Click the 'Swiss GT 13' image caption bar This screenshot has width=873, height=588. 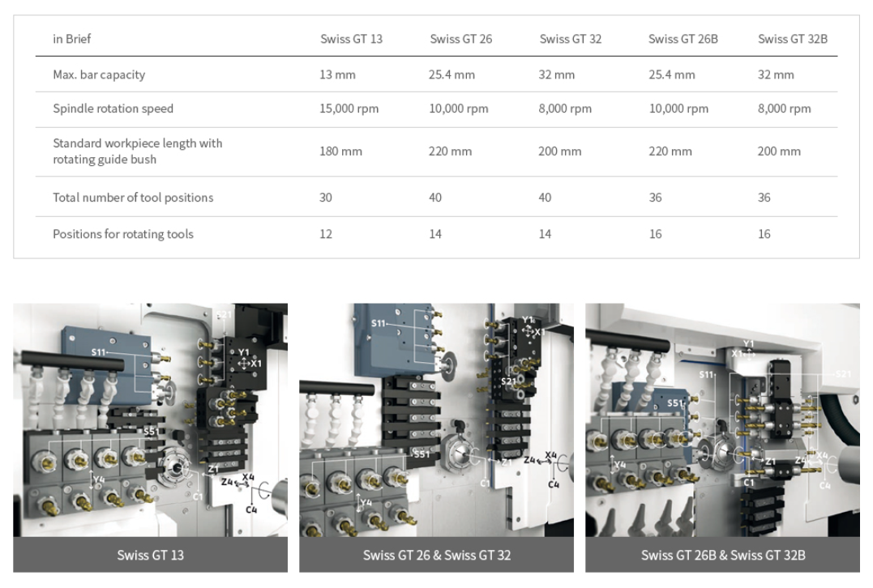(x=150, y=555)
